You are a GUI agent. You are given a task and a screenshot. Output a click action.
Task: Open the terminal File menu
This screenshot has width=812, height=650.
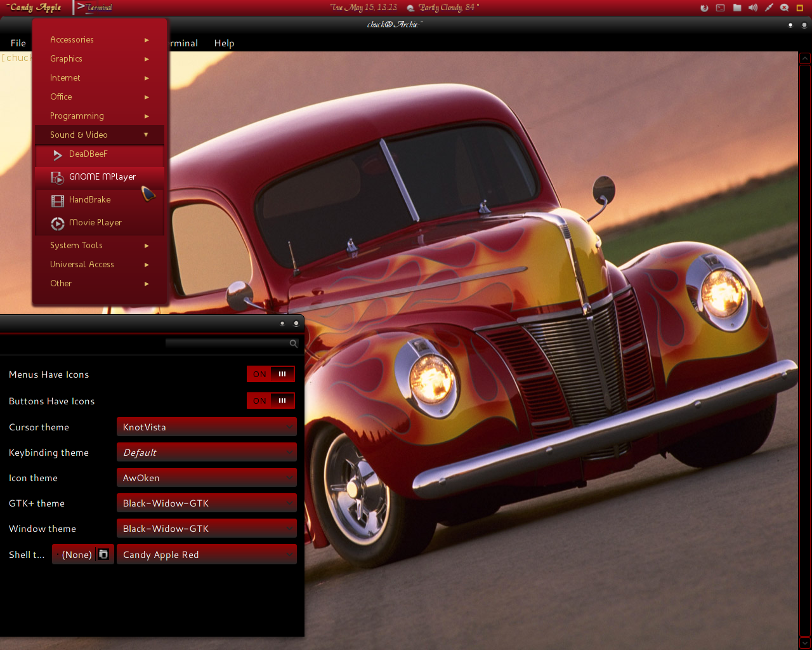(x=18, y=43)
